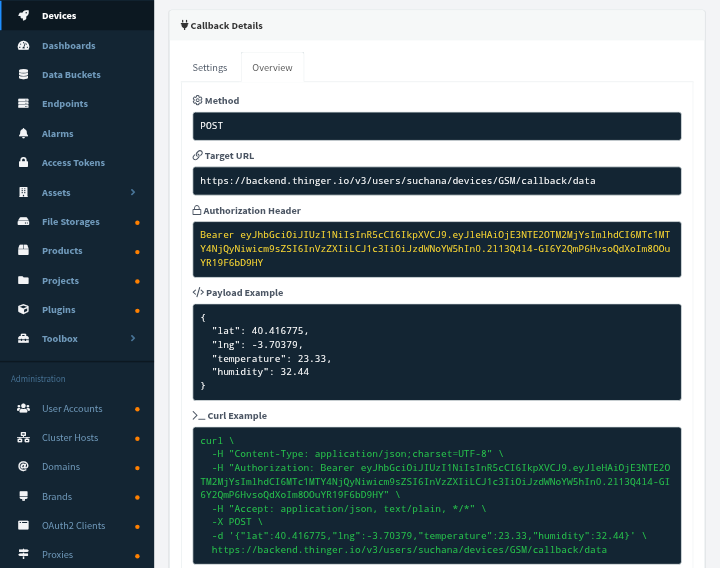The width and height of the screenshot is (720, 568).
Task: Click the "lat": 40.416775 payload line
Action: 260,331
